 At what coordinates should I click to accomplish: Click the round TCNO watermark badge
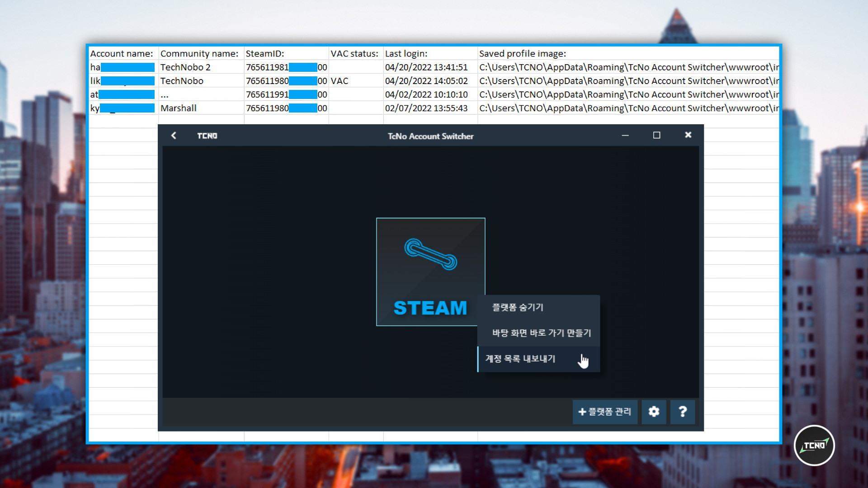(x=814, y=446)
